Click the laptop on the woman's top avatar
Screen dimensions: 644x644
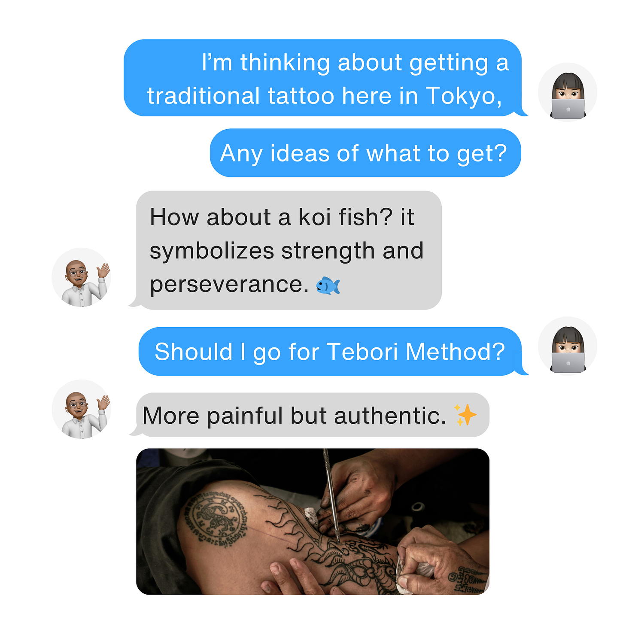pos(568,109)
